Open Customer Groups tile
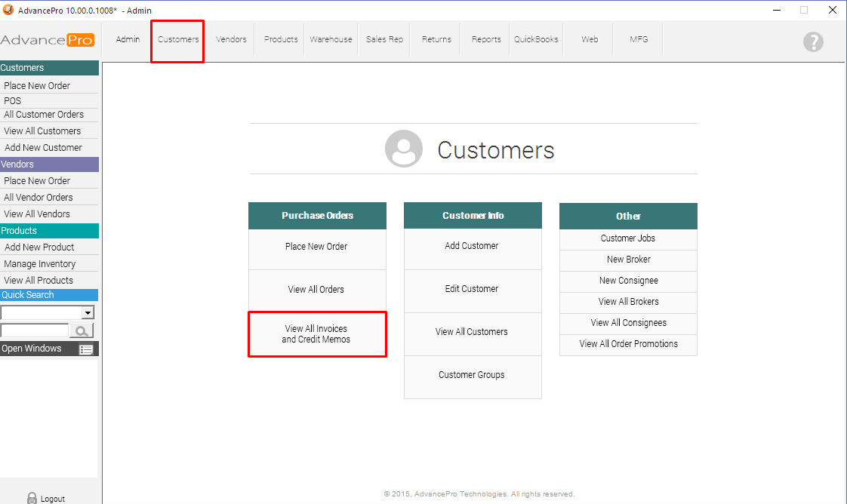847x504 pixels. (472, 375)
